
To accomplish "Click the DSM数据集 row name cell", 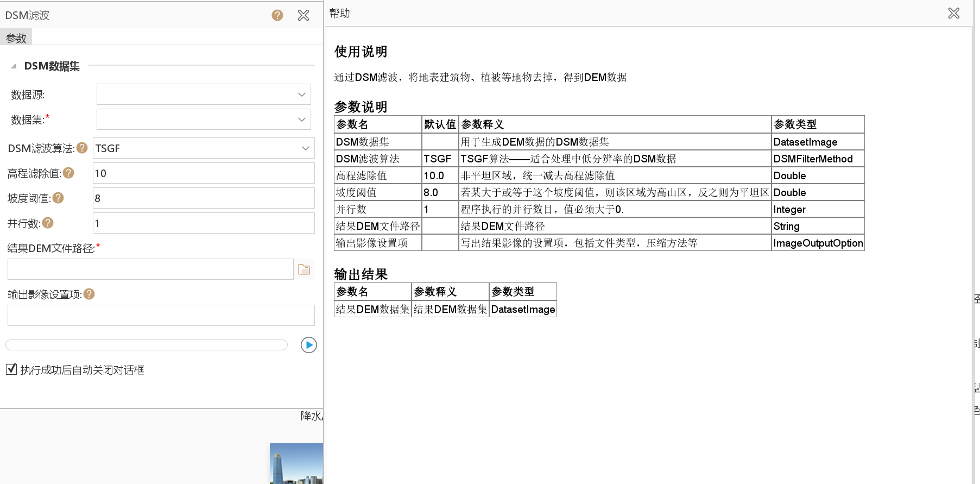I will (x=378, y=142).
